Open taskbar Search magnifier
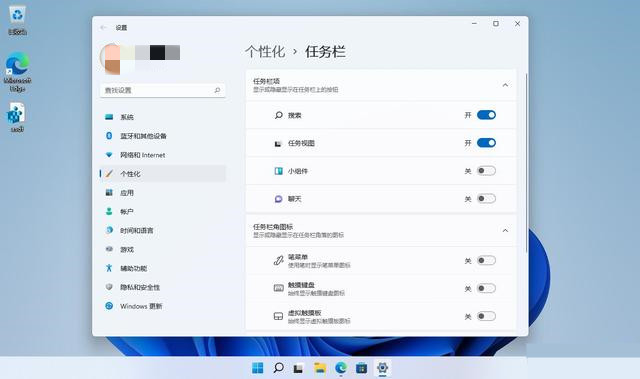The height and width of the screenshot is (379, 640). (278, 368)
